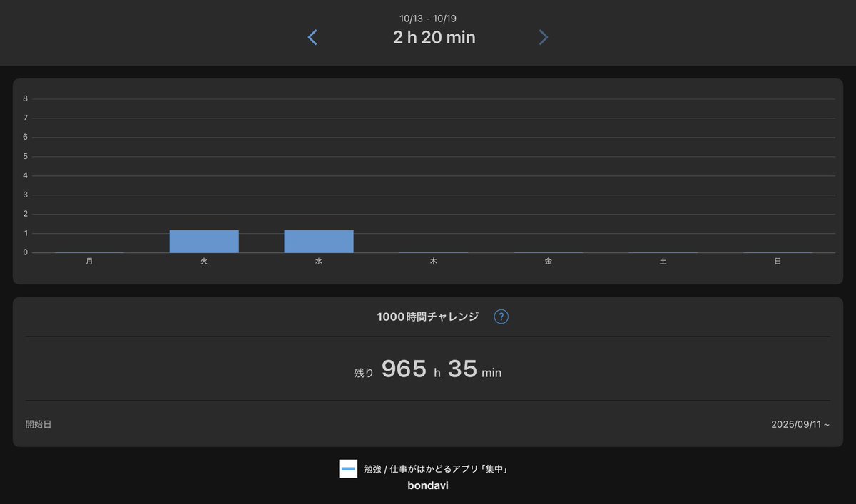Screen dimensions: 856x504
Task: Go to the previous week with left chevron
Action: (312, 37)
